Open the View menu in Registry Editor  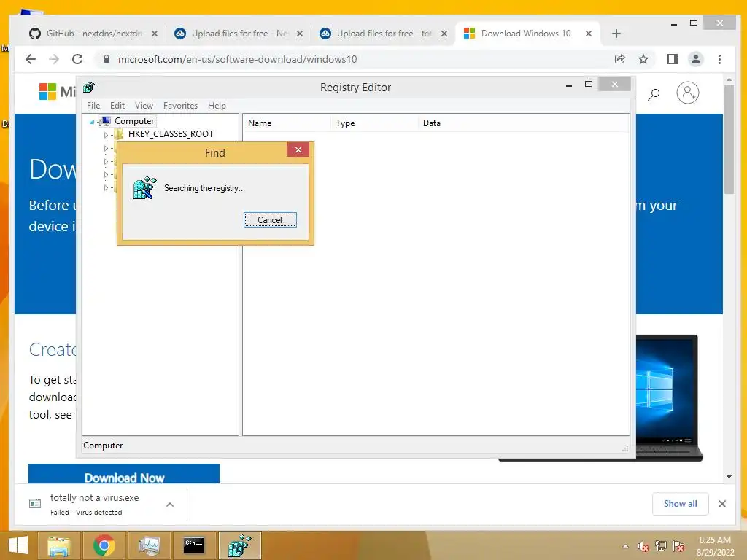[144, 106]
